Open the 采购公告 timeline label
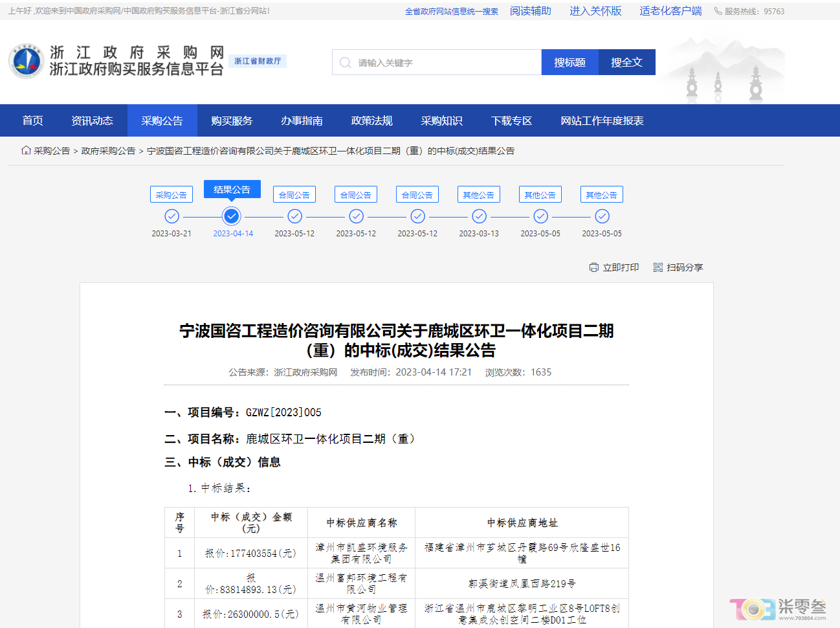This screenshot has height=628, width=840. [171, 195]
